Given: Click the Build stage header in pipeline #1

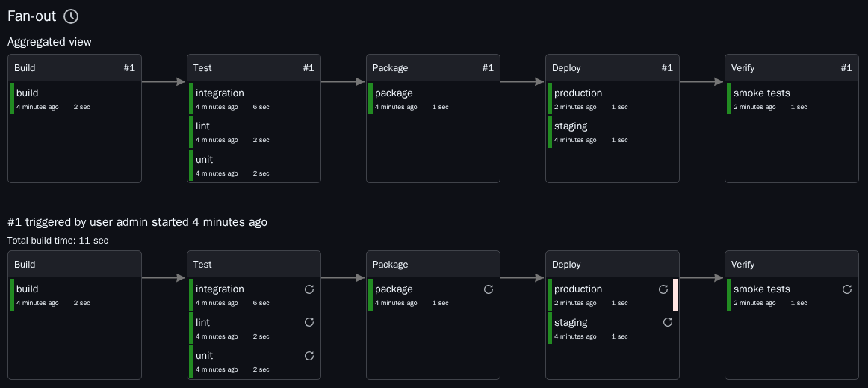Looking at the screenshot, I should pyautogui.click(x=74, y=265).
